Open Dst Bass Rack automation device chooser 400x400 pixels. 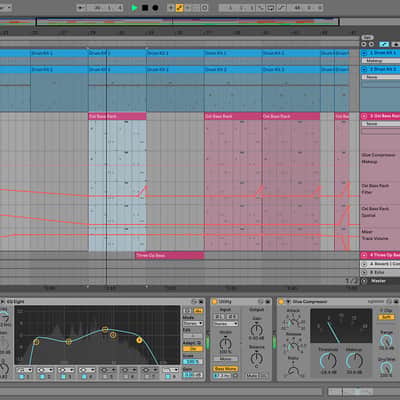tap(381, 124)
